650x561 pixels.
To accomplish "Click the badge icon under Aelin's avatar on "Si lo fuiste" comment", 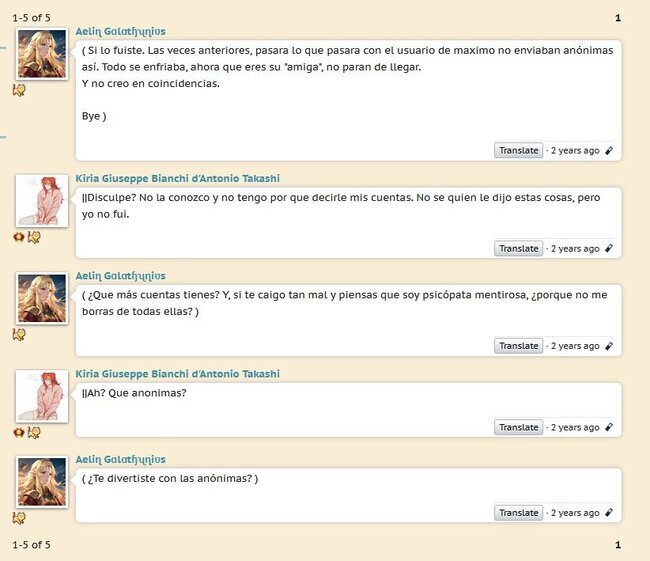I will 19,90.
